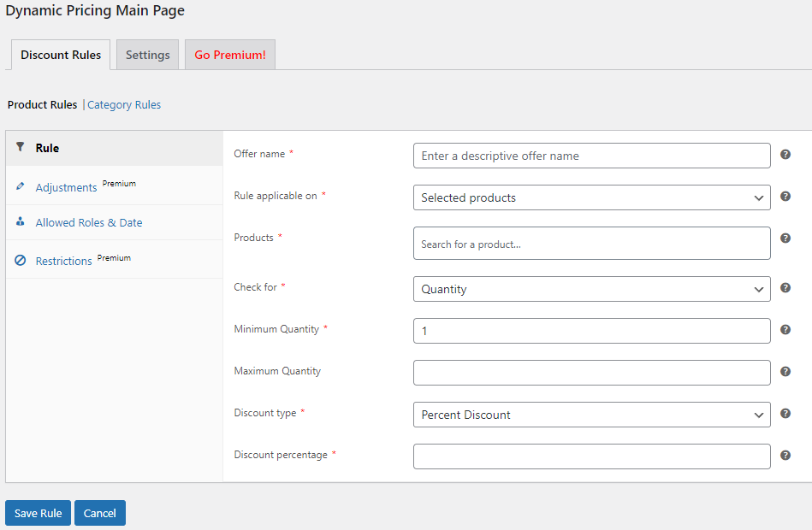Open the Rule applicable on dropdown

pos(591,197)
